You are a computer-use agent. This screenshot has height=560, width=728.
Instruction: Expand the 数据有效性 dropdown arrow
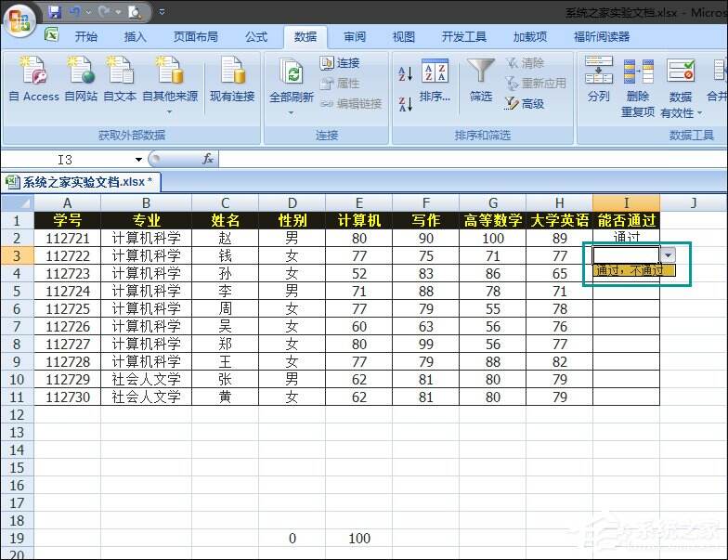click(699, 113)
